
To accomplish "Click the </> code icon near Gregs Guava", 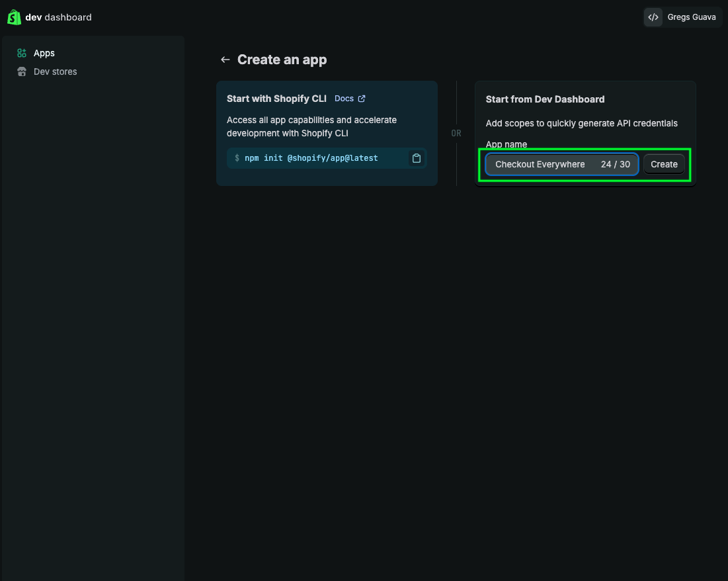I will pos(653,17).
